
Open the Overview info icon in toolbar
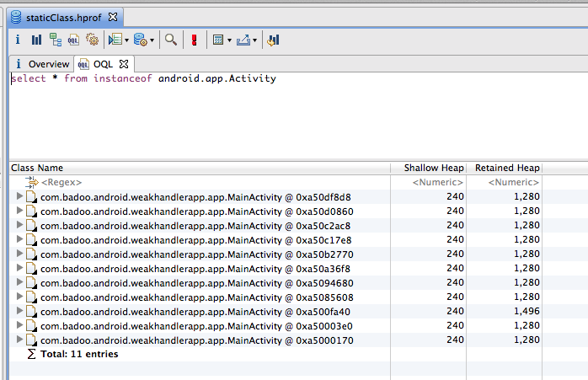click(x=18, y=40)
